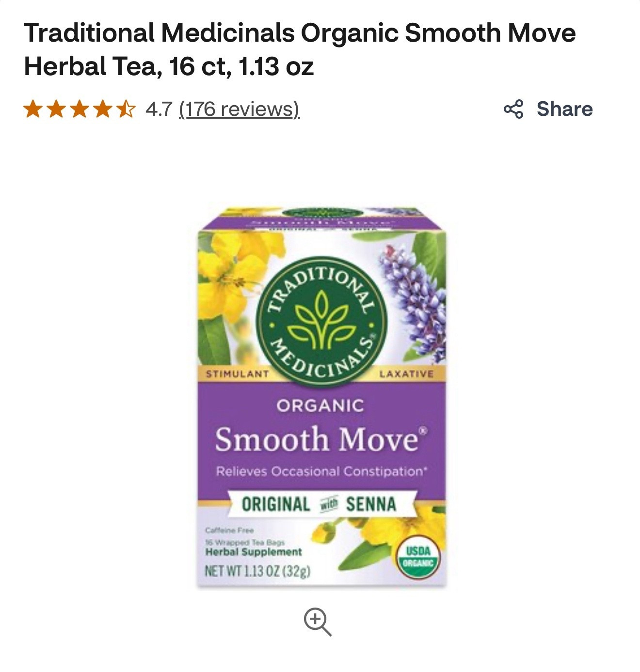Click the Net WT 1.13 OZ text

click(x=257, y=571)
